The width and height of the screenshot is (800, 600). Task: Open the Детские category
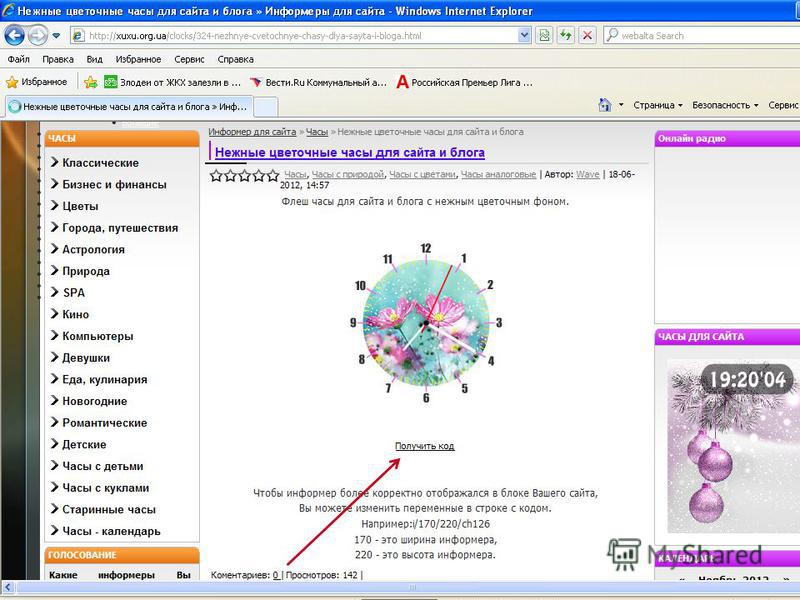84,444
